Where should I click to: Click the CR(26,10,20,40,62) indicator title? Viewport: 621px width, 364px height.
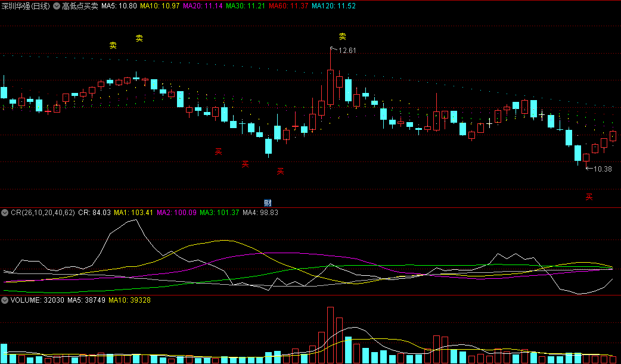pos(43,213)
